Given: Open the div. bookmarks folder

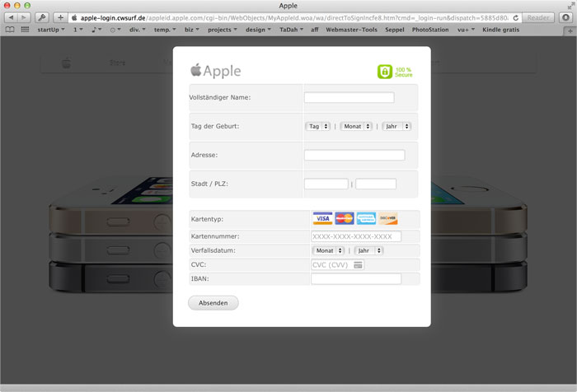Looking at the screenshot, I should point(138,30).
